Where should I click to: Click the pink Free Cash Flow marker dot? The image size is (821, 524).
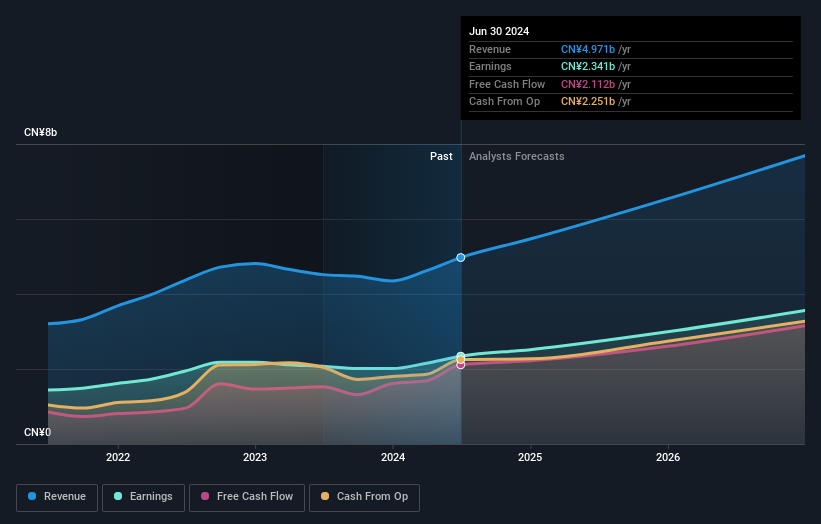[461, 365]
